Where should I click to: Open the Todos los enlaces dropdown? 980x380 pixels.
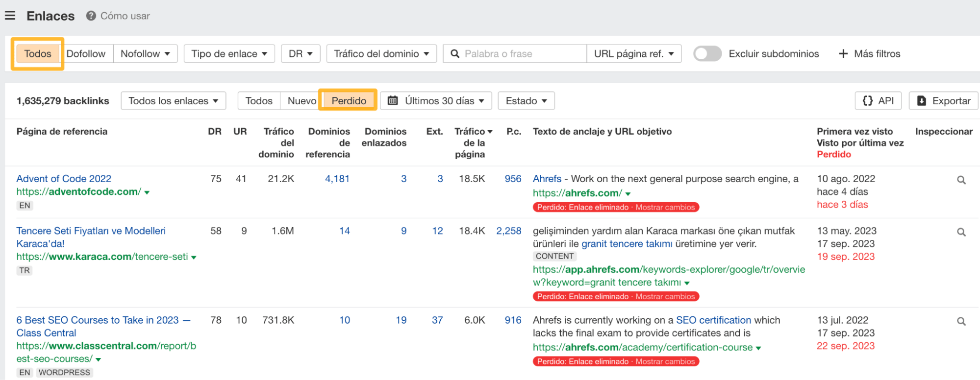pyautogui.click(x=173, y=100)
